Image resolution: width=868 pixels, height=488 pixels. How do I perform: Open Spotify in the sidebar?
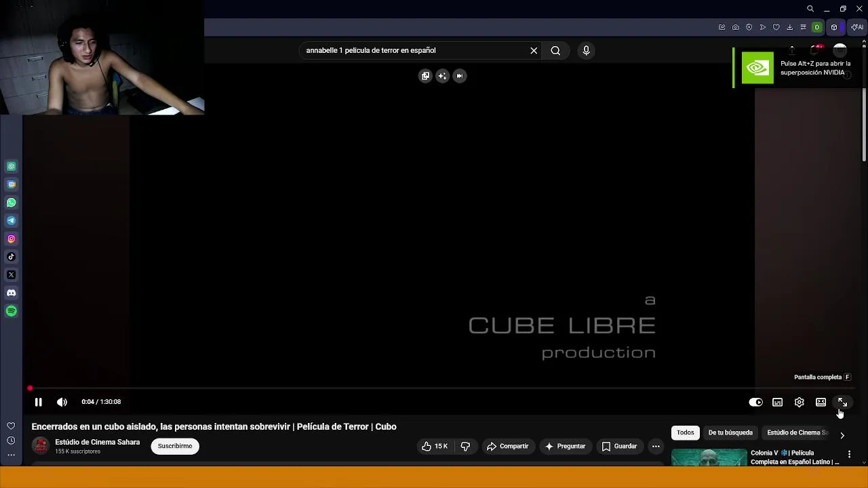(12, 311)
